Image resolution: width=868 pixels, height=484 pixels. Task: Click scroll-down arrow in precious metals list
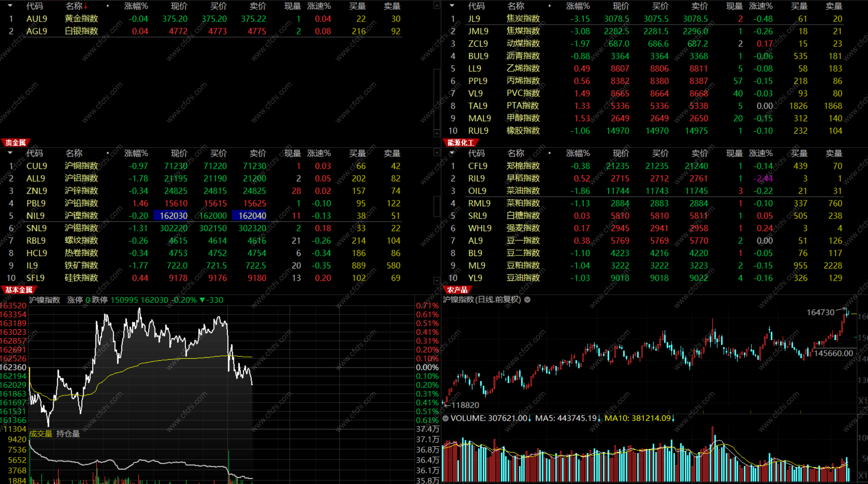pos(437,133)
